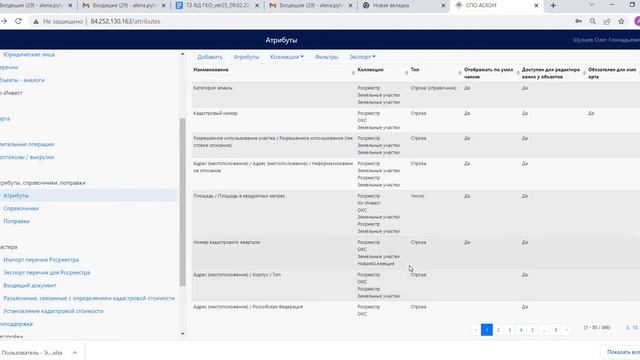Click Адрес / Корпус / Тип row name
This screenshot has height=360, width=640.
click(x=237, y=275)
